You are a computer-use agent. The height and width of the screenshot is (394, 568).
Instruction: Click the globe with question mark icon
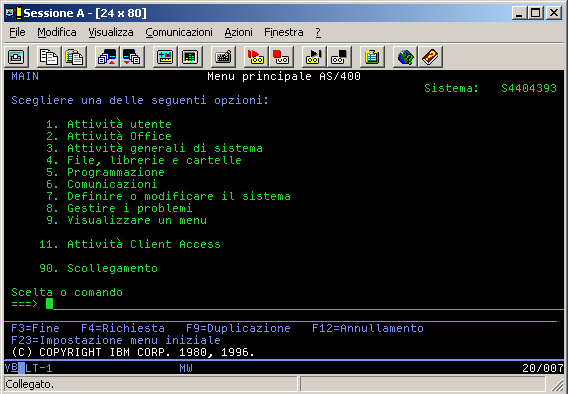(x=405, y=57)
